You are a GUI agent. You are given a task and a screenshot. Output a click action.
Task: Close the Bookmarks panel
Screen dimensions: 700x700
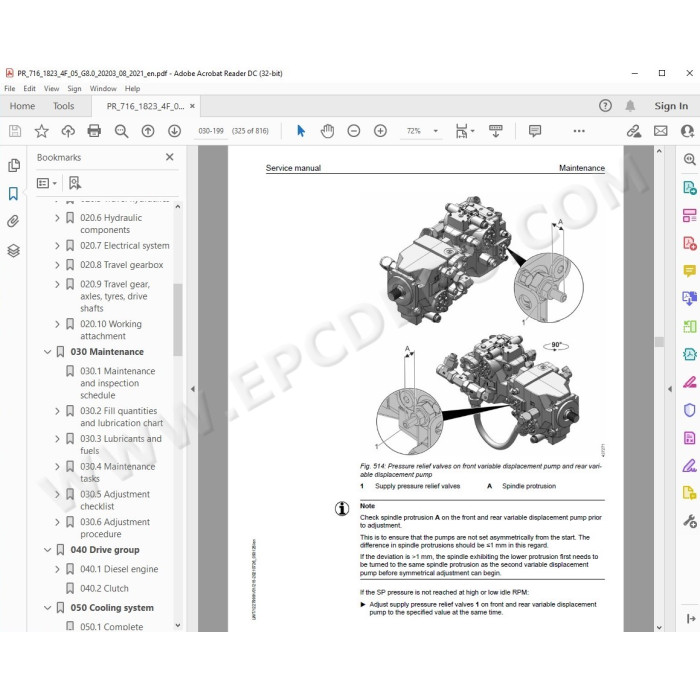tap(170, 157)
